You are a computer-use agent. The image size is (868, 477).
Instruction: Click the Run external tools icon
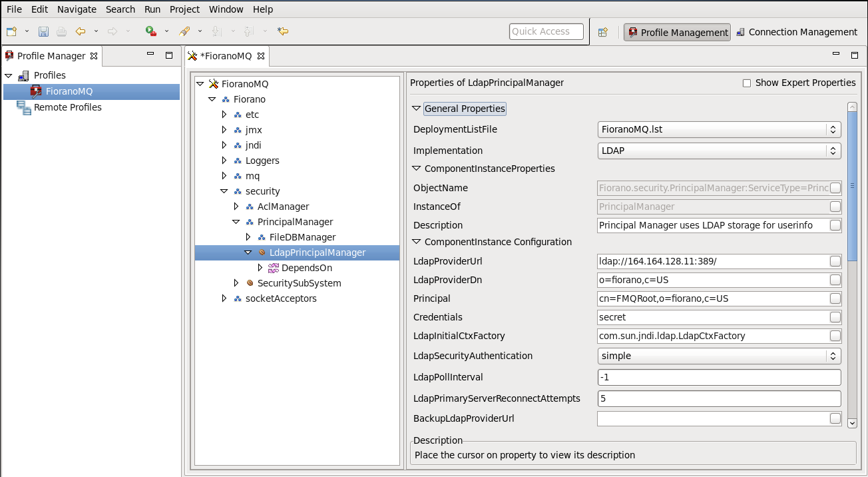pos(151,31)
